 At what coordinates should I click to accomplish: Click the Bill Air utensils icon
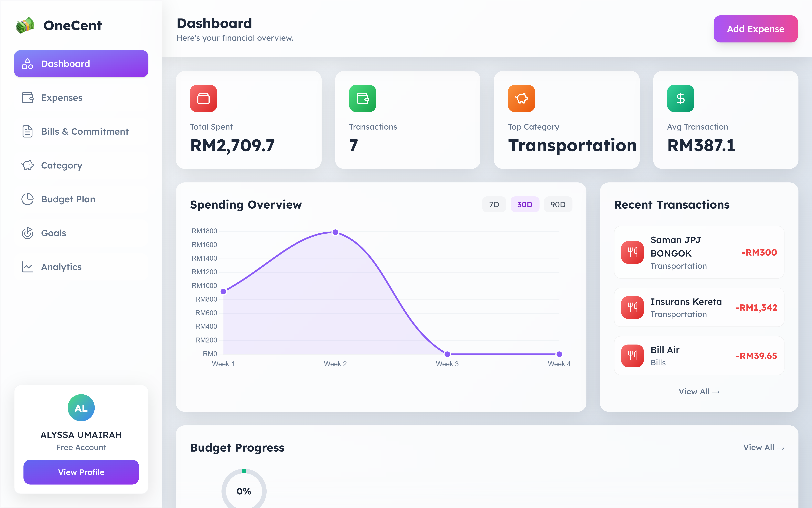[x=633, y=356]
